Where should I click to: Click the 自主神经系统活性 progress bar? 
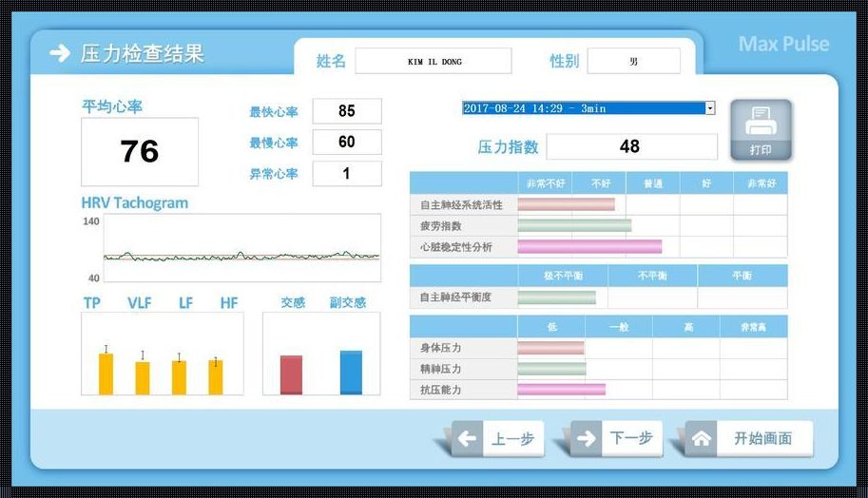[567, 204]
